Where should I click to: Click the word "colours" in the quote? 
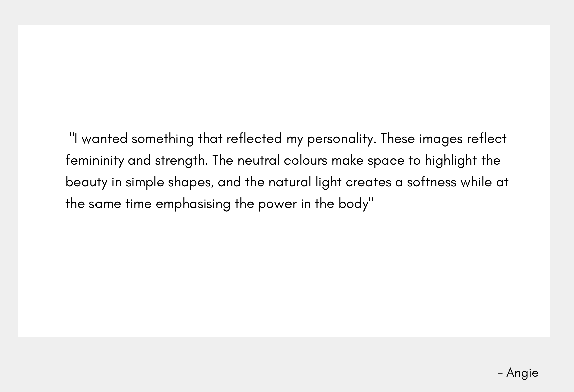click(306, 161)
